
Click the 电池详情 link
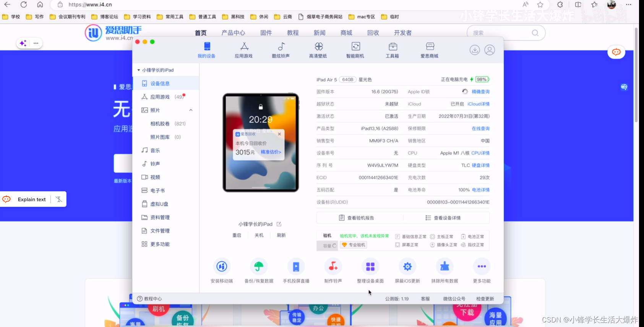480,190
